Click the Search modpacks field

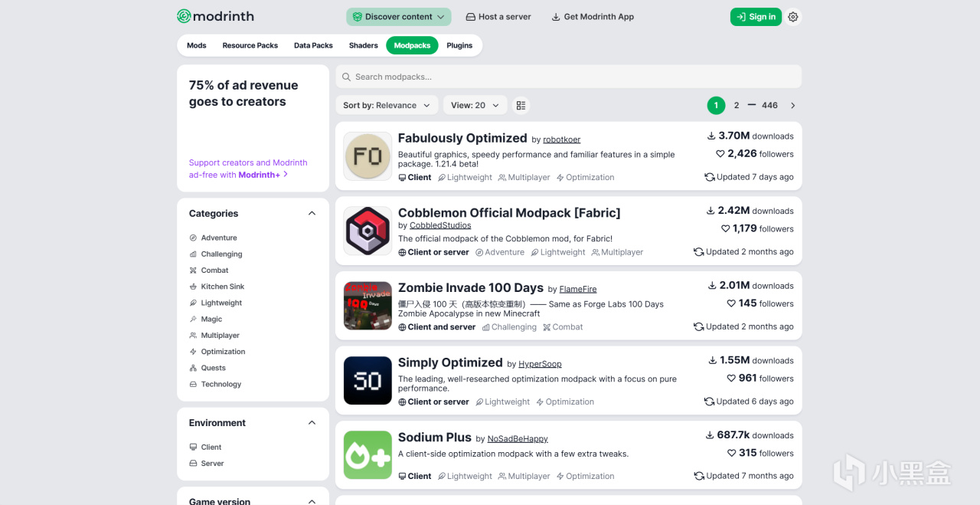point(569,77)
